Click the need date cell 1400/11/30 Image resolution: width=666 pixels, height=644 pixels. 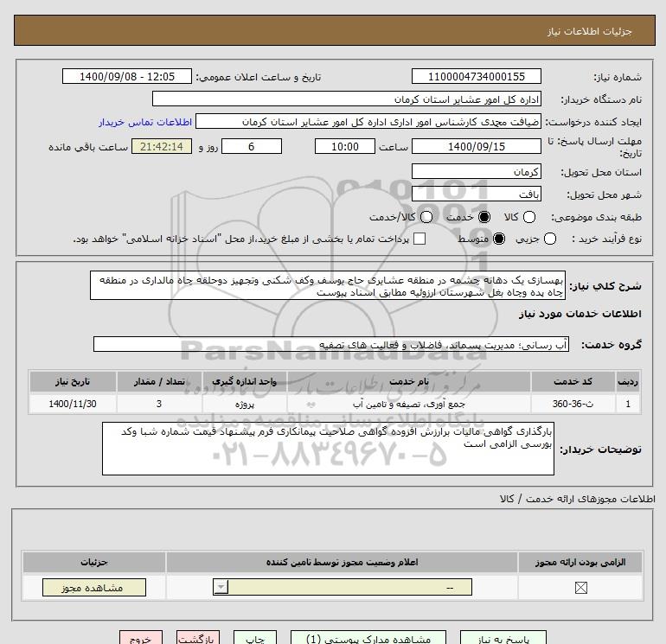click(73, 404)
